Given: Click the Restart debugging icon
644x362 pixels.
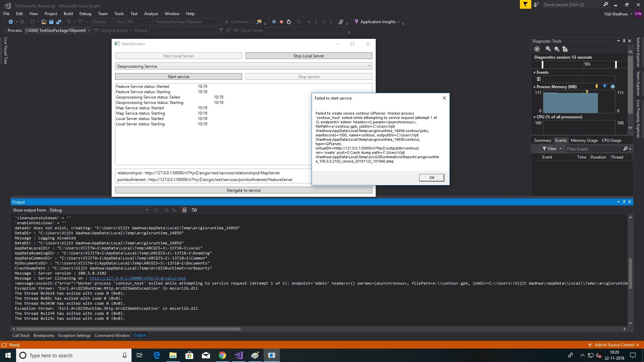Looking at the screenshot, I should tap(289, 22).
